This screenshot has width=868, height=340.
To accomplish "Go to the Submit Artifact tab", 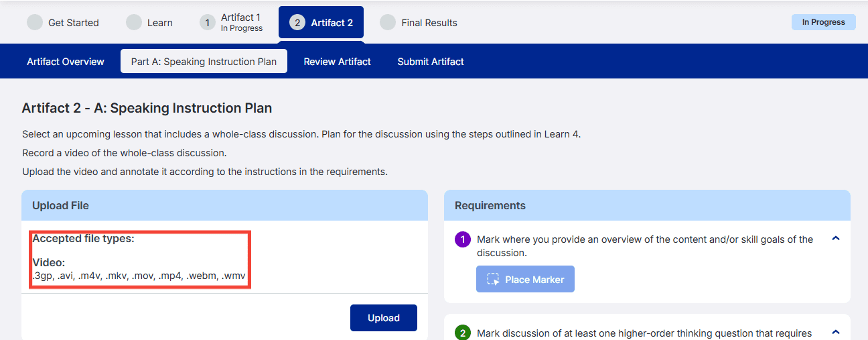I will coord(431,62).
